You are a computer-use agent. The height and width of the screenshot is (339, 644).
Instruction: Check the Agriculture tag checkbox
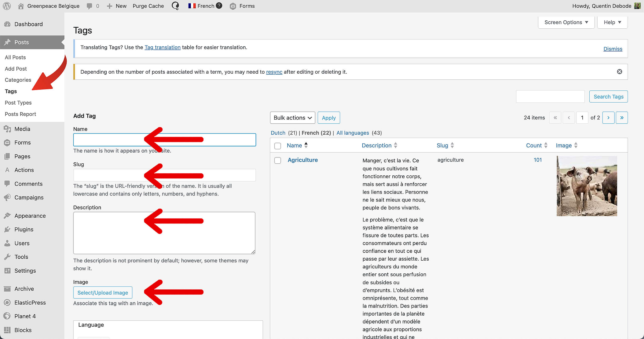[x=277, y=160]
